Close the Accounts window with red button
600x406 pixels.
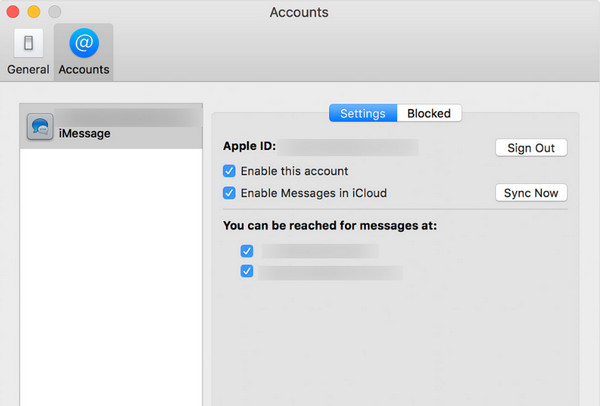13,12
